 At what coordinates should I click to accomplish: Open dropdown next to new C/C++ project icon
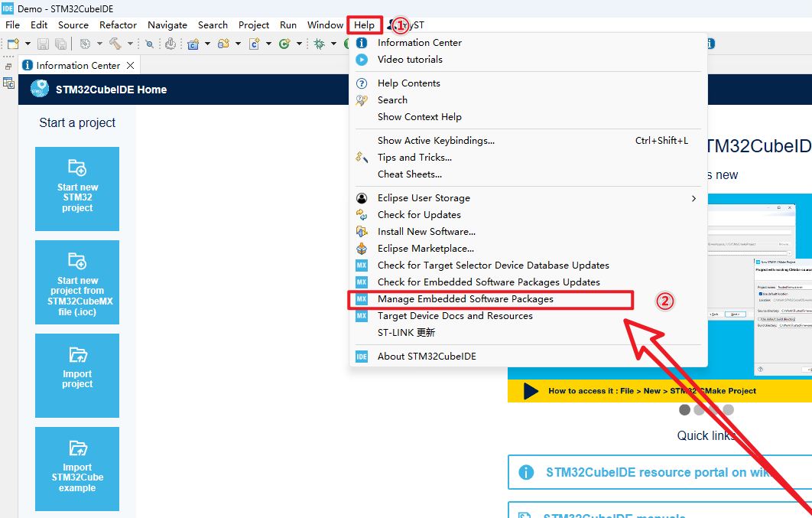208,44
